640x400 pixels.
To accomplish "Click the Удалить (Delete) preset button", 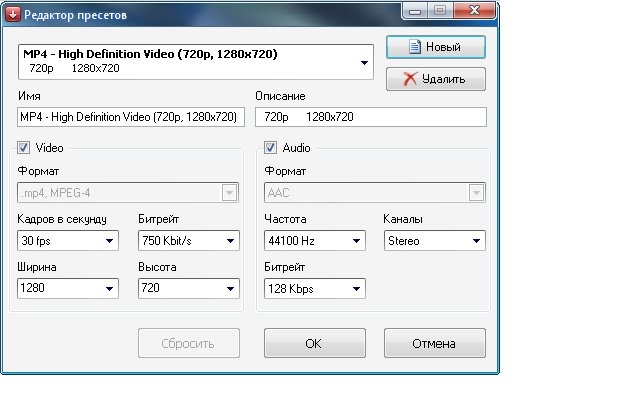I will click(435, 78).
